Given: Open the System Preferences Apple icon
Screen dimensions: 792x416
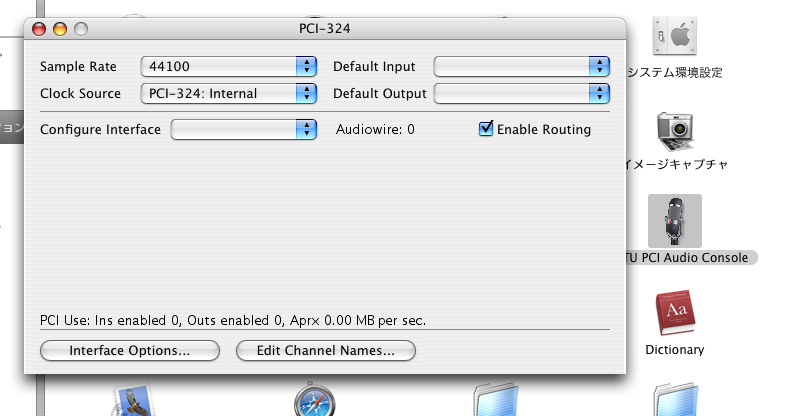Looking at the screenshot, I should coord(675,35).
